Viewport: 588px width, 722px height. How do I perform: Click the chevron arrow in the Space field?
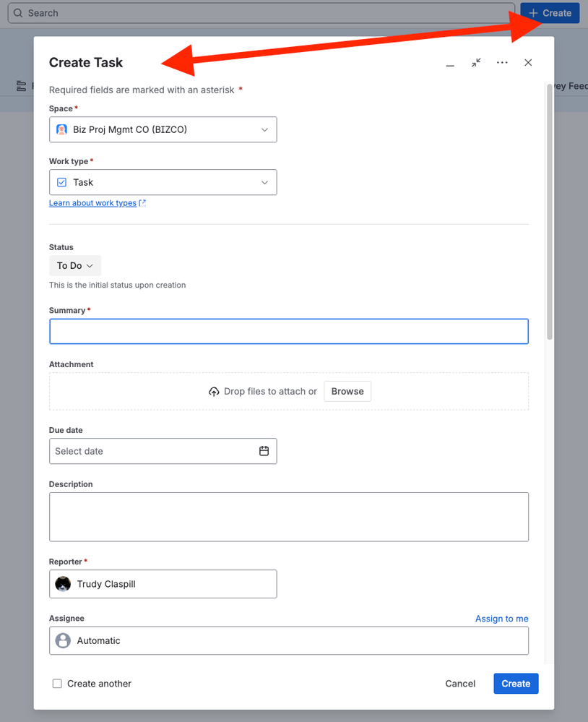(x=264, y=130)
